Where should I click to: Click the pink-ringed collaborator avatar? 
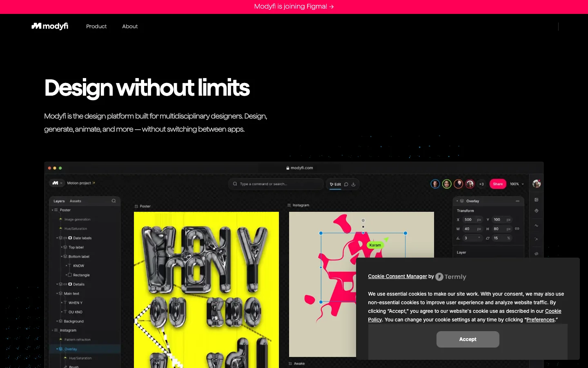(x=470, y=184)
